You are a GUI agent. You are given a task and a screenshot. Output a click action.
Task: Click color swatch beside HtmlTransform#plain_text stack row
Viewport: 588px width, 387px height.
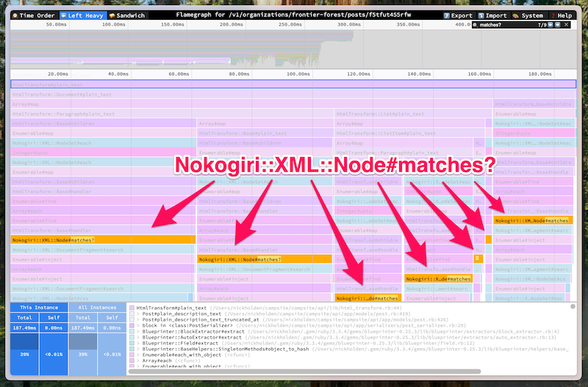[x=132, y=308]
